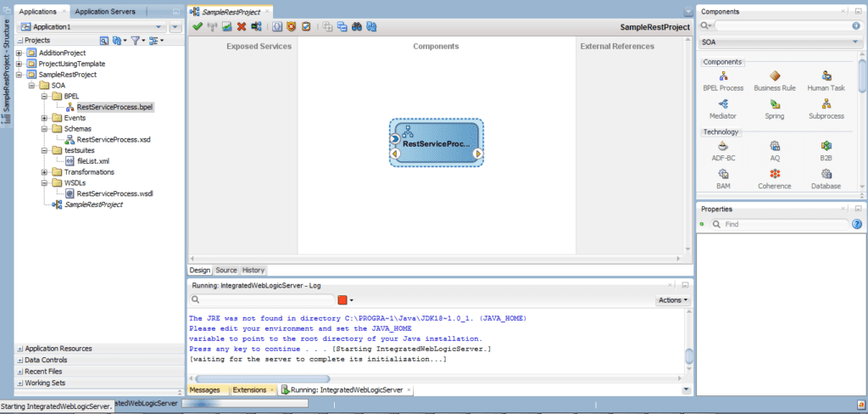Switch to the Application Servers tab
The height and width of the screenshot is (414, 868).
coord(104,12)
